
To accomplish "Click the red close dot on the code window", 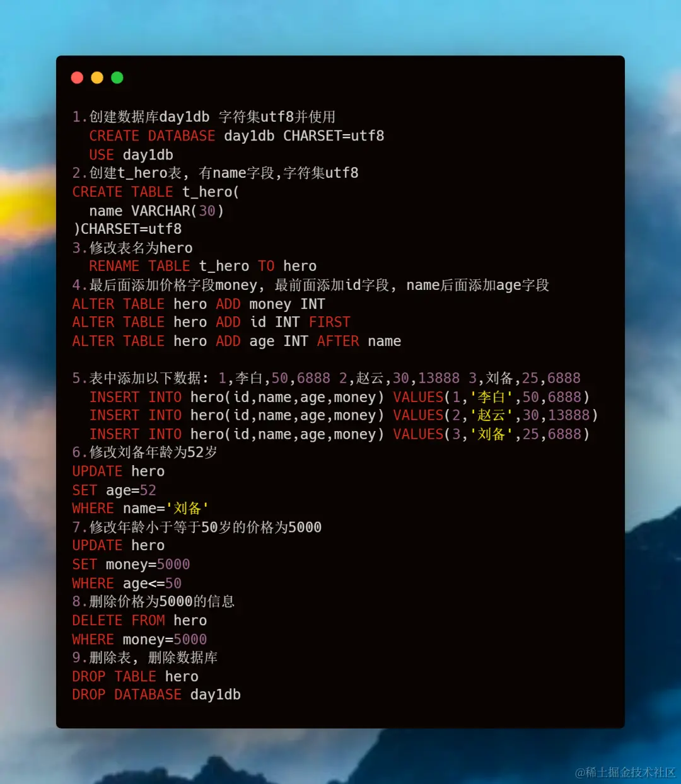I will pyautogui.click(x=77, y=78).
